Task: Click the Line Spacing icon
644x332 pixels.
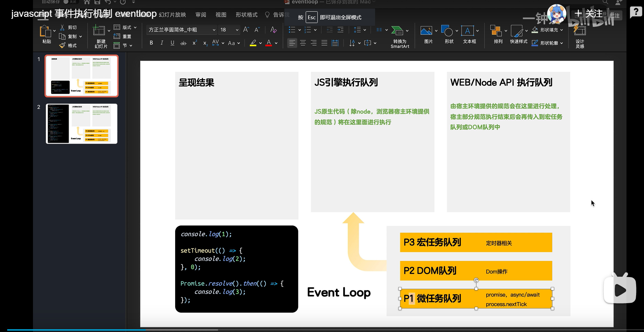Action: [357, 30]
